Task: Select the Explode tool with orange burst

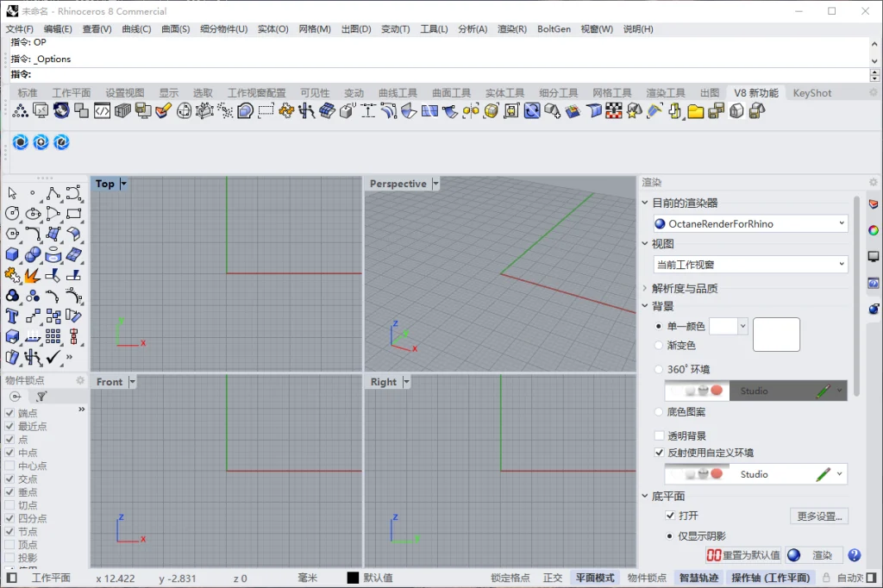Action: [x=33, y=275]
